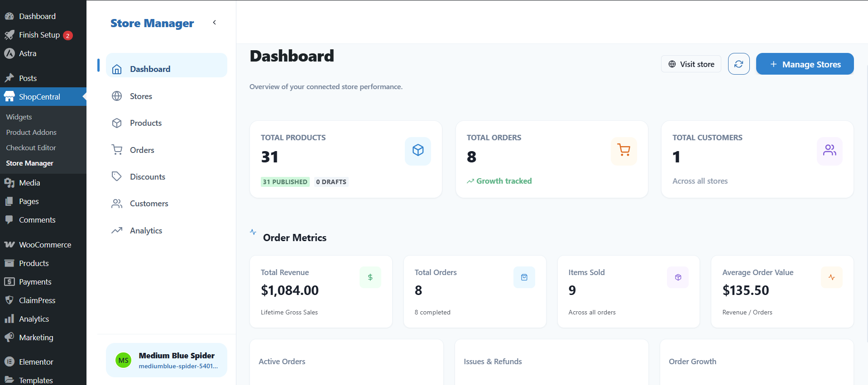Open ClaimPress in WordPress menu
Screen dimensions: 868x385
click(x=43, y=300)
